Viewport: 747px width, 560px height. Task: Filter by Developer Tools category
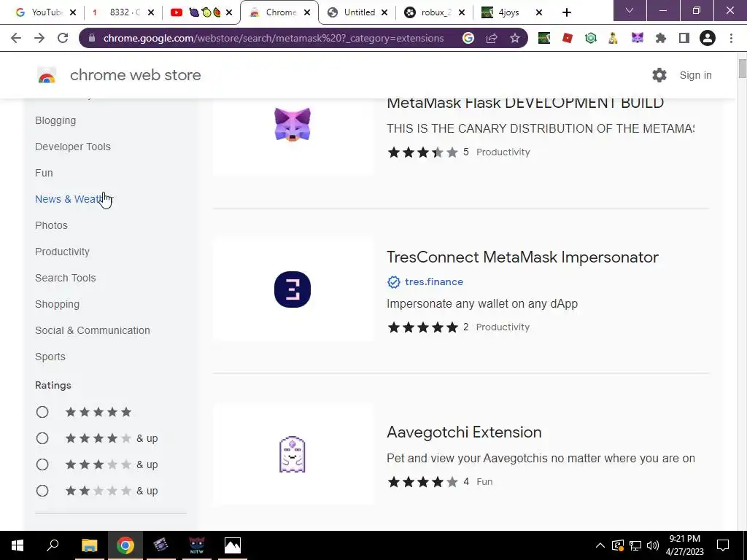coord(73,147)
